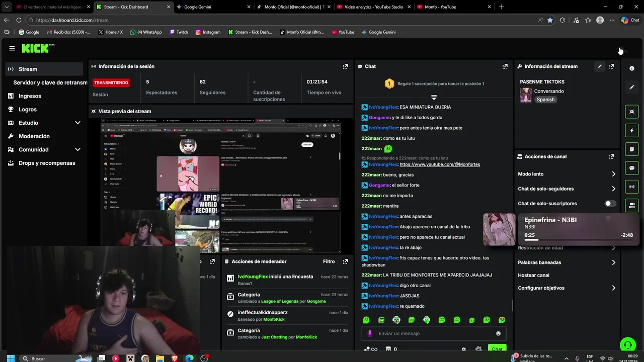This screenshot has height=362, width=644.
Task: Toggle the stream preview panel in sidebar
Action: (x=632, y=112)
